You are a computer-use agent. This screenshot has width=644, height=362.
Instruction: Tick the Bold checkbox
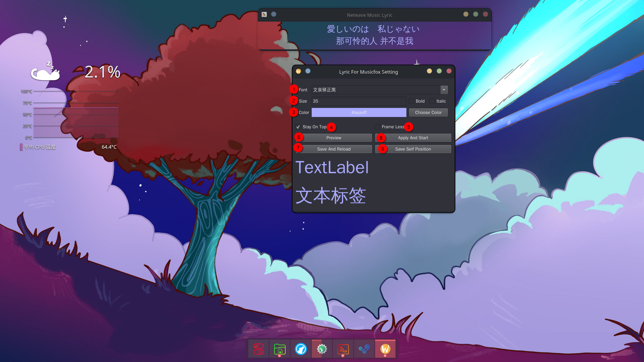point(411,101)
